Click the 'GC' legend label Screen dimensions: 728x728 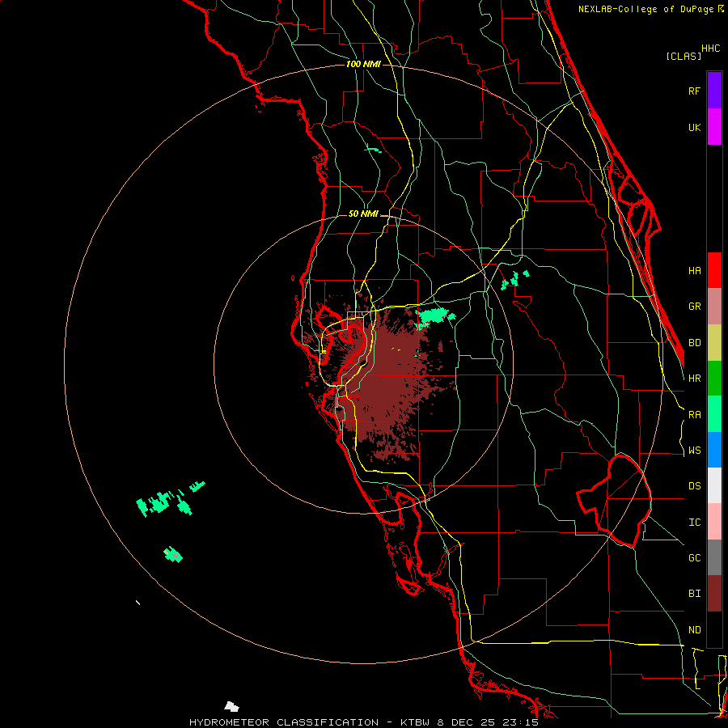(x=695, y=558)
